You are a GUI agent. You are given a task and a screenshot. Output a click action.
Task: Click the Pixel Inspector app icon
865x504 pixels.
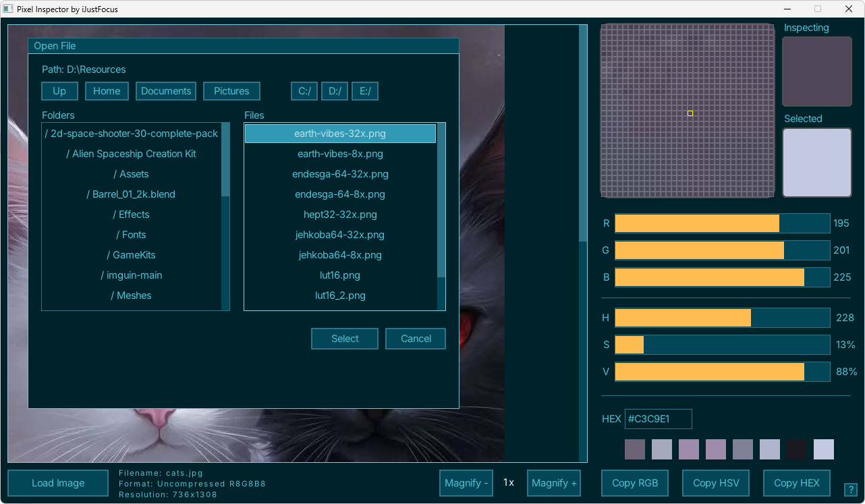8,9
